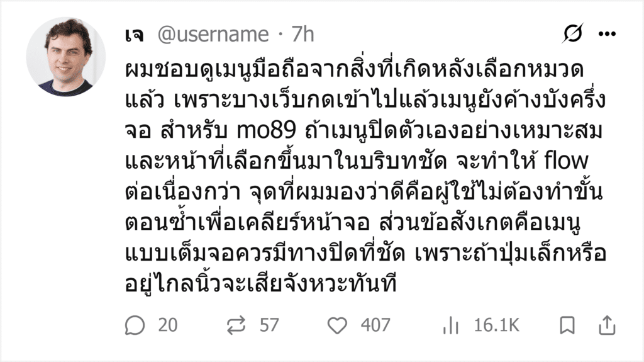This screenshot has width=644, height=362.
Task: Like the post with the heart icon
Action: 337,325
